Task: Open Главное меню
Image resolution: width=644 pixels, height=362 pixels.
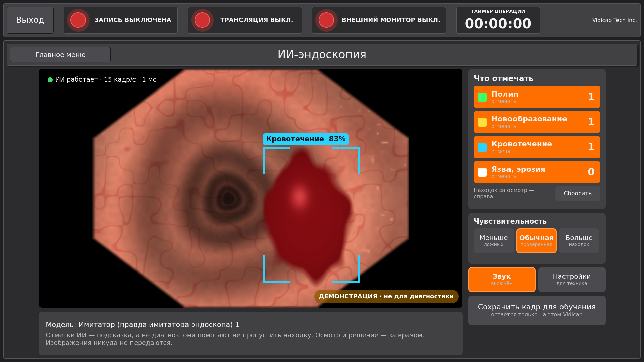Action: pyautogui.click(x=60, y=55)
